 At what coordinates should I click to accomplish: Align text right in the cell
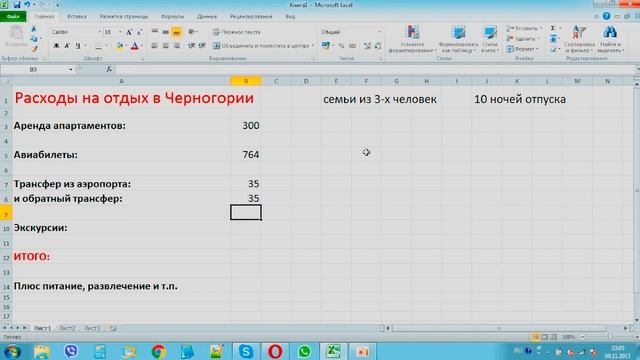176,46
